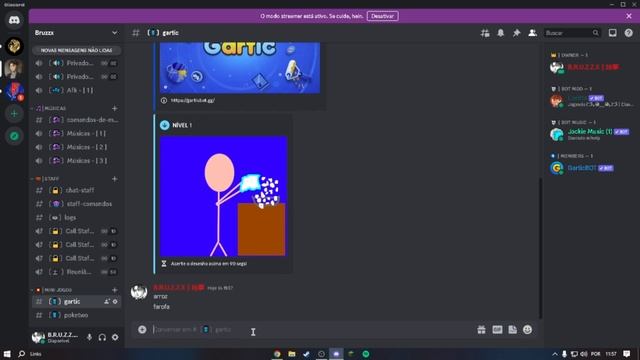The height and width of the screenshot is (360, 640).
Task: Add channel to MINI JOGOS category plus icon
Action: coord(115,290)
